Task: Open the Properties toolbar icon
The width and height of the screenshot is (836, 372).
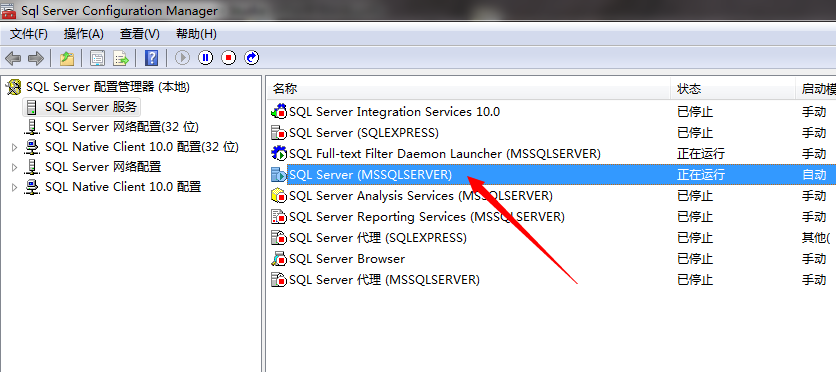Action: point(97,58)
